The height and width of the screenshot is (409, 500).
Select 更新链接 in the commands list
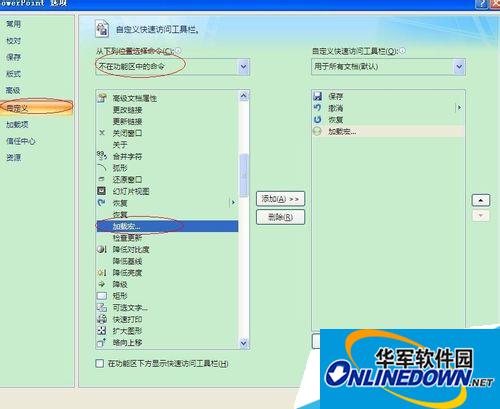point(127,121)
